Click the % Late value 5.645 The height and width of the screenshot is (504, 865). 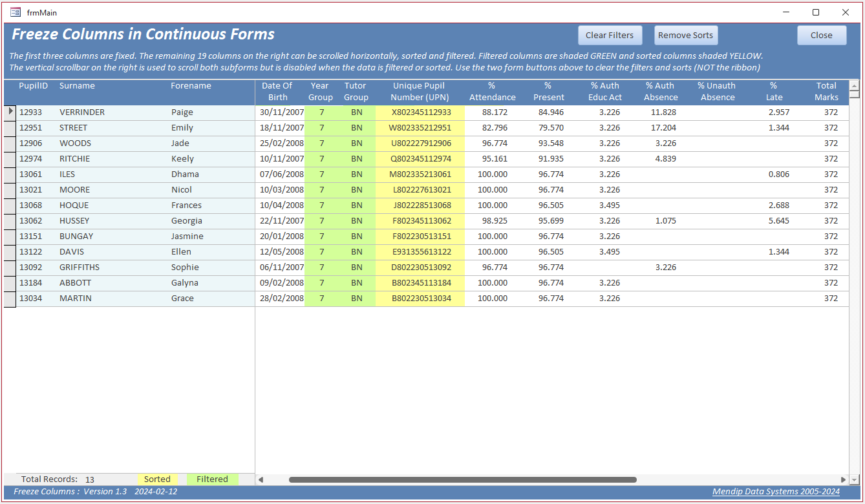(x=778, y=220)
